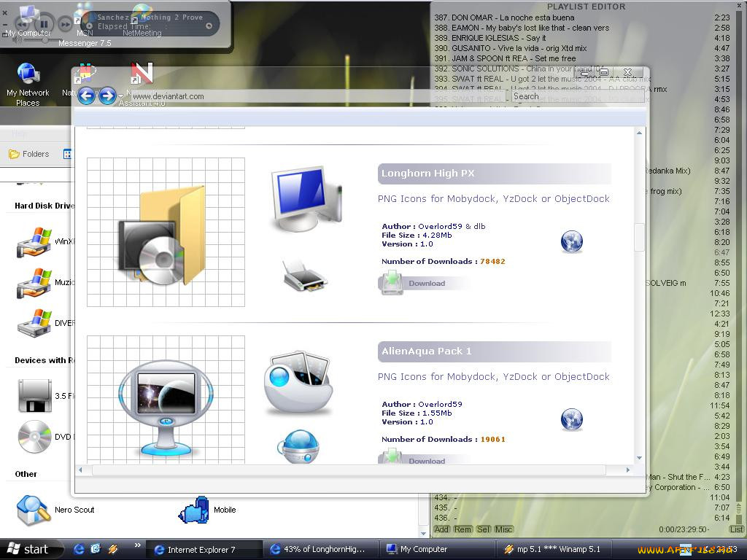The image size is (747, 560).
Task: Select playlist entry 435
Action: (581, 507)
